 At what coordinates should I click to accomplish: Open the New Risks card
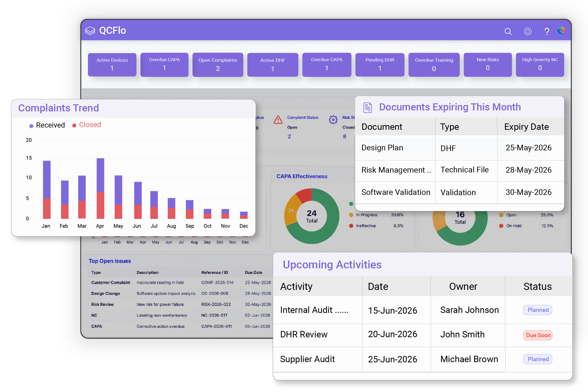click(x=488, y=65)
